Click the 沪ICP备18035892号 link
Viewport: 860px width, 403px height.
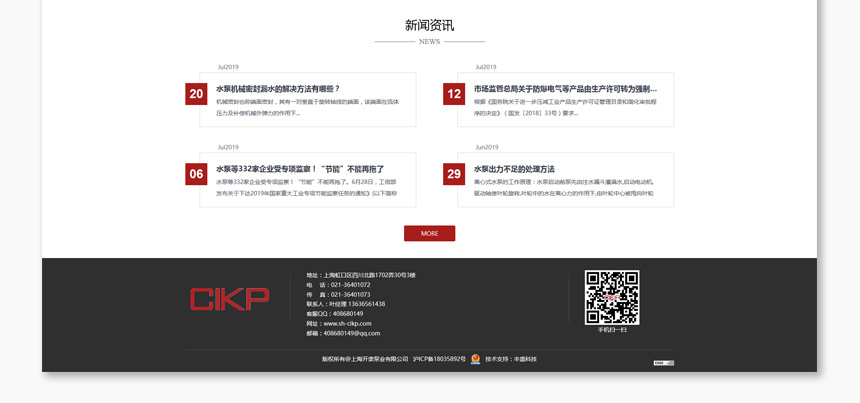point(439,359)
